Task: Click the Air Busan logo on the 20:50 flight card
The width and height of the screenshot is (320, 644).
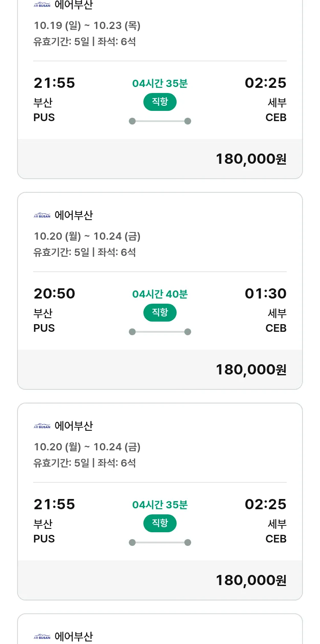Action: (x=42, y=216)
